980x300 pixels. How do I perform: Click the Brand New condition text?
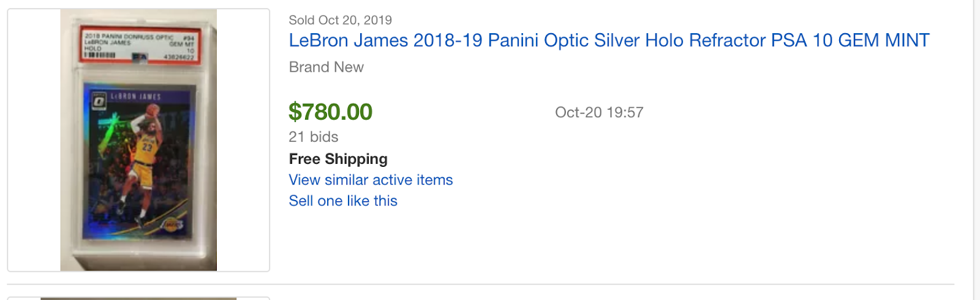(326, 67)
